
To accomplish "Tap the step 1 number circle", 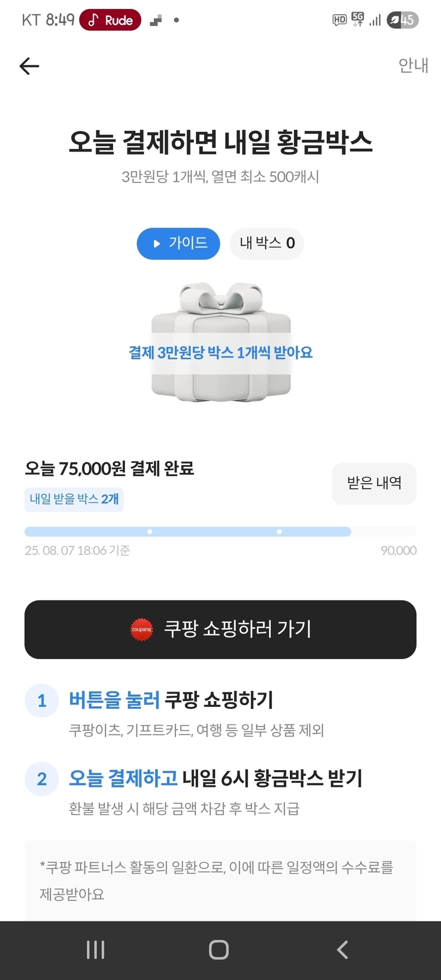I will point(41,700).
